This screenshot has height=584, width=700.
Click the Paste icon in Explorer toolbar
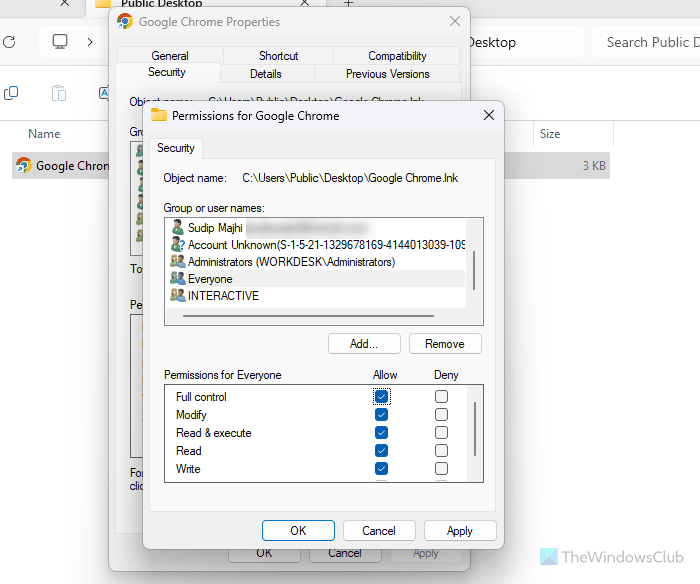pyautogui.click(x=59, y=93)
